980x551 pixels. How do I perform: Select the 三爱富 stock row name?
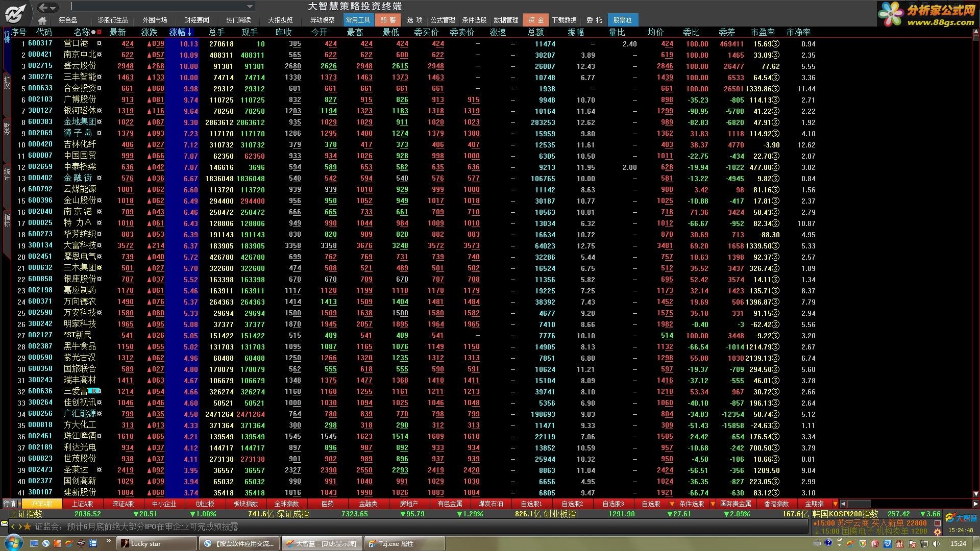76,391
